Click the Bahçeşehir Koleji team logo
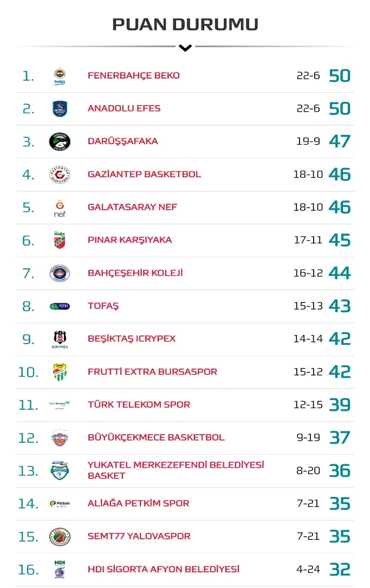Screen dimensions: 370x588 point(60,273)
